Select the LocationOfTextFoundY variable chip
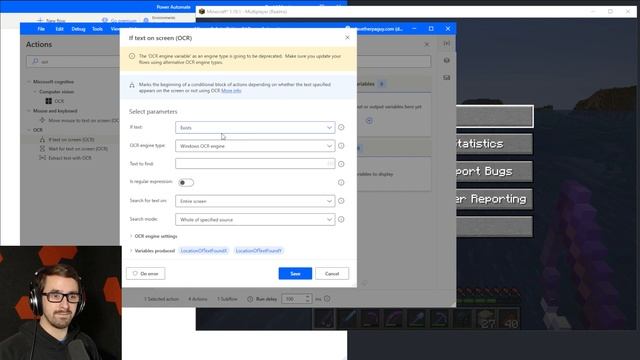The image size is (640, 360). click(258, 251)
